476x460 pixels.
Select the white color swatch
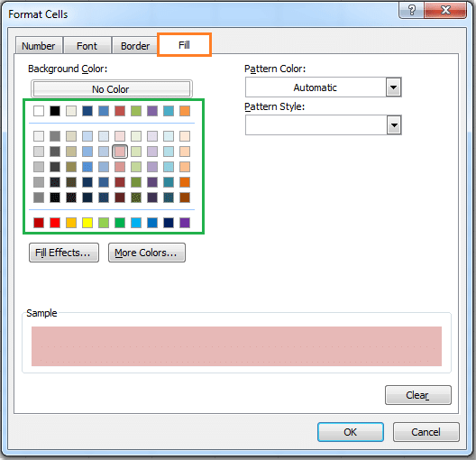[39, 111]
